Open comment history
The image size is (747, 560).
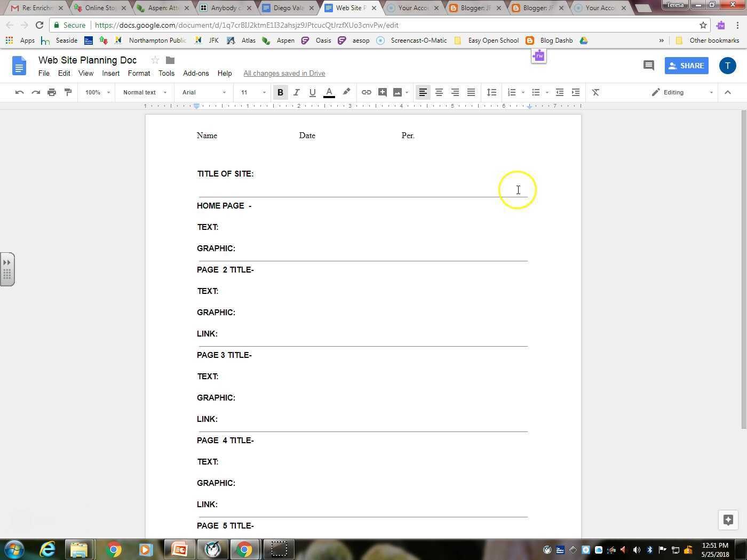tap(648, 65)
